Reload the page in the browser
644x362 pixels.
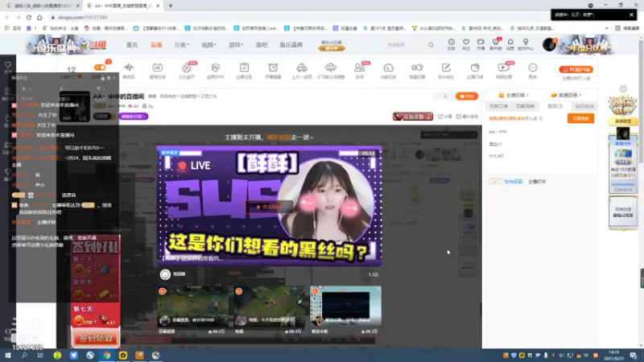point(29,17)
